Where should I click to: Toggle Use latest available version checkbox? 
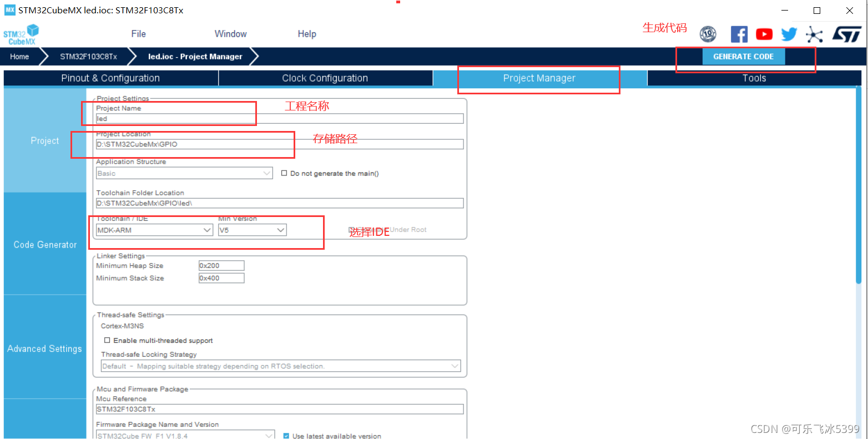pyautogui.click(x=286, y=436)
